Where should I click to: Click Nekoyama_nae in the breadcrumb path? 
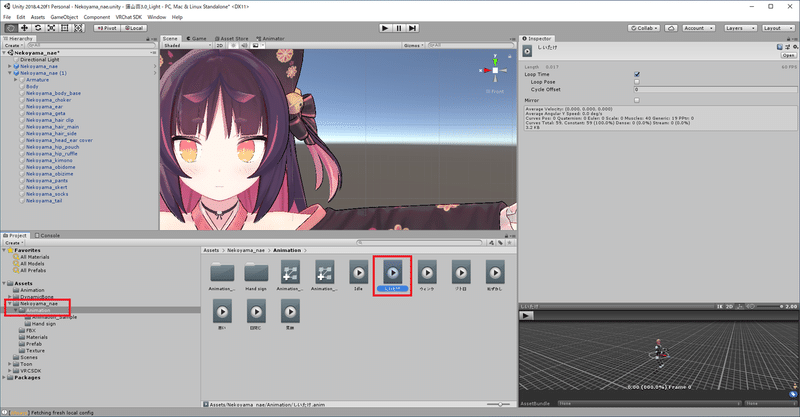point(246,250)
